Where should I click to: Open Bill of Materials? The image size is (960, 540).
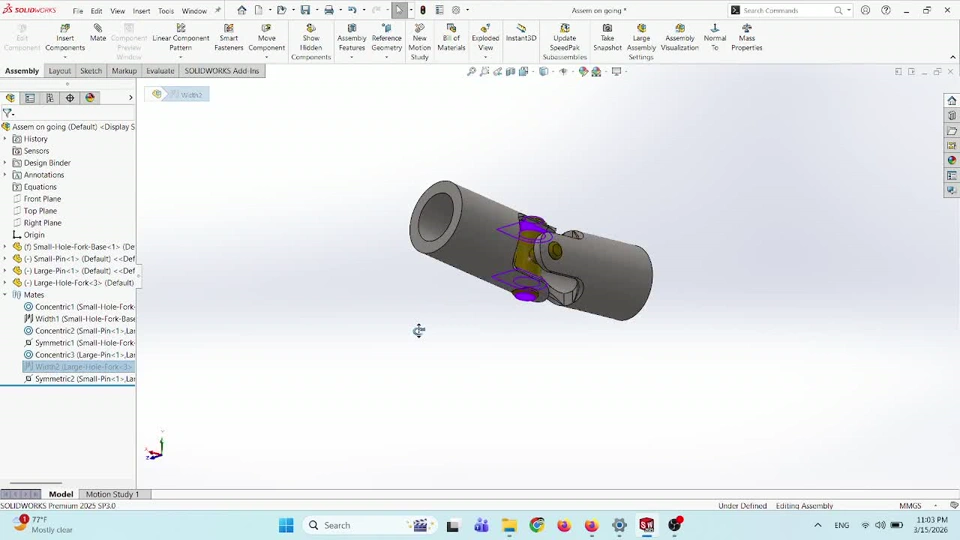[x=451, y=38]
